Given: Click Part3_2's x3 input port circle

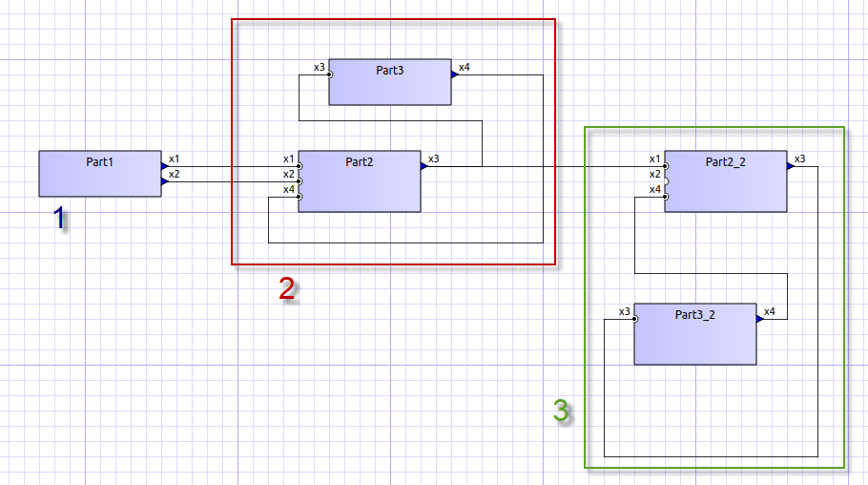Looking at the screenshot, I should (x=635, y=319).
